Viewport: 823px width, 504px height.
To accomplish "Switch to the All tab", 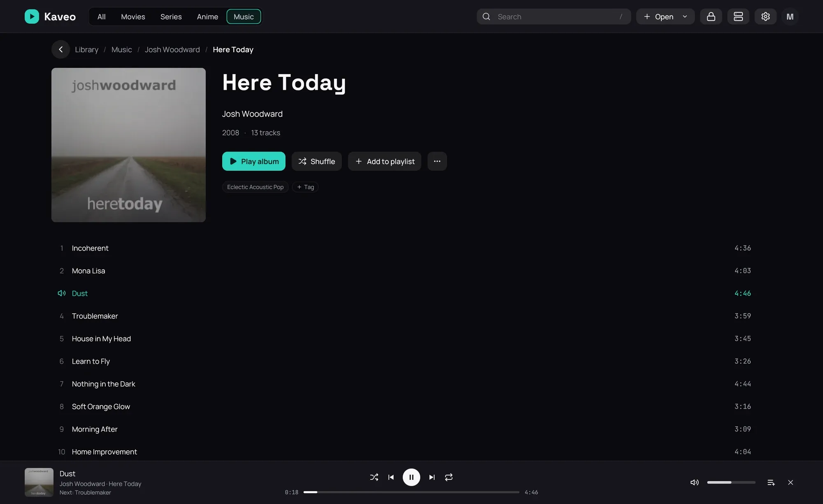I will [101, 16].
